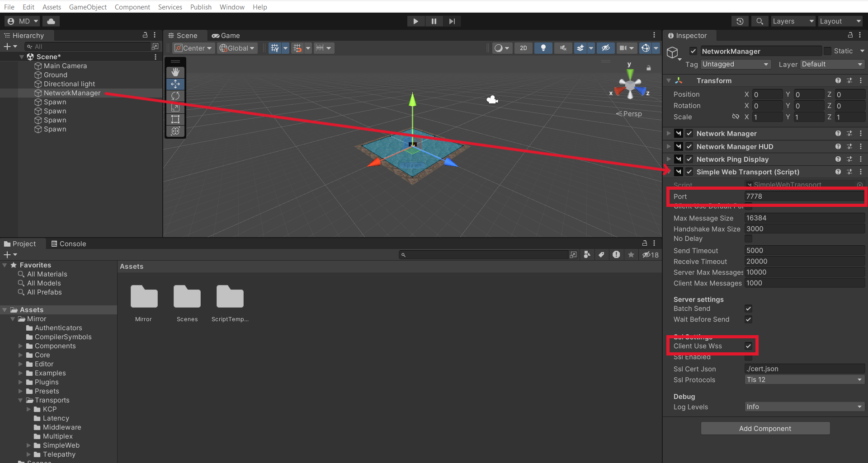Viewport: 868px width, 463px height.
Task: Toggle the Client Use Wss checkbox
Action: 748,346
